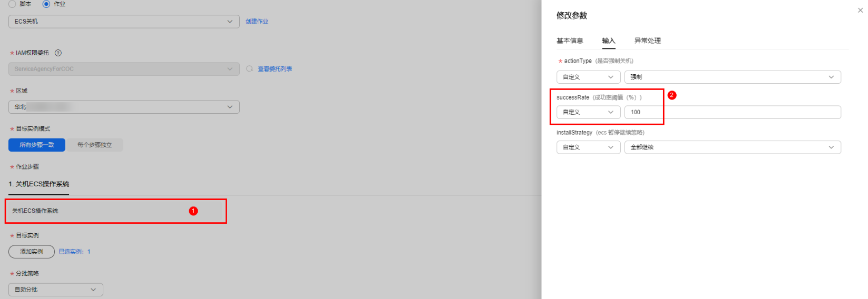Click the 关机ECS操作系统 step row
Image resolution: width=868 pixels, height=299 pixels.
[x=116, y=211]
